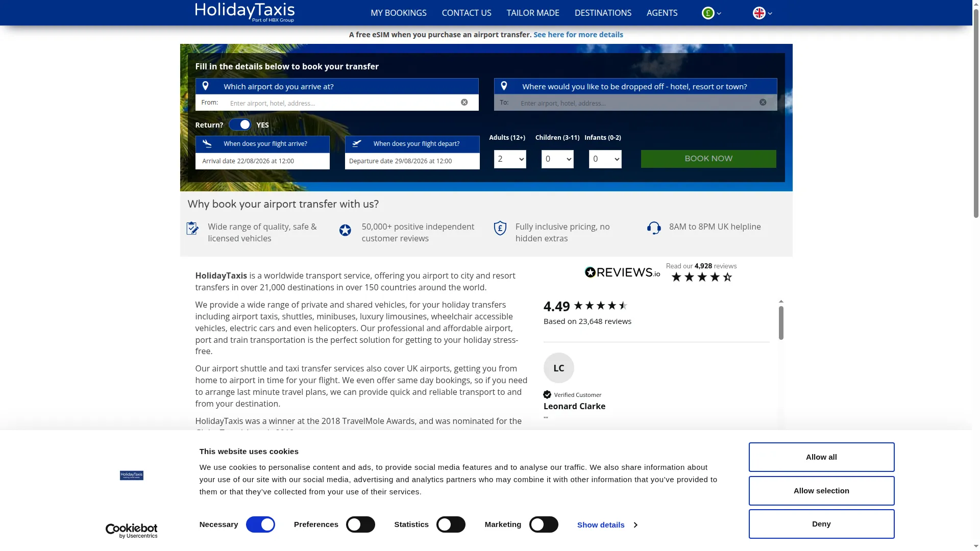This screenshot has width=980, height=551.
Task: Open the UK flag language selector
Action: coord(759,13)
